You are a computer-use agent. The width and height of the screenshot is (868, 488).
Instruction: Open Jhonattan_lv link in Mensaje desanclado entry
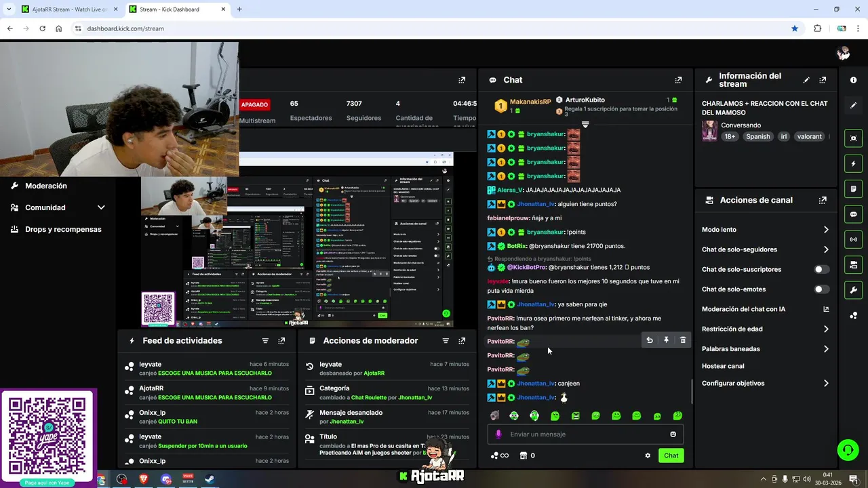(x=347, y=422)
